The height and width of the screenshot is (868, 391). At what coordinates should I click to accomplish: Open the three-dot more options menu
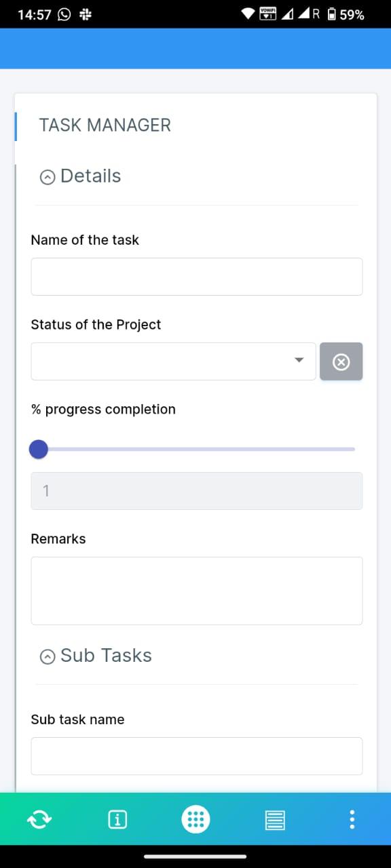coord(352,820)
